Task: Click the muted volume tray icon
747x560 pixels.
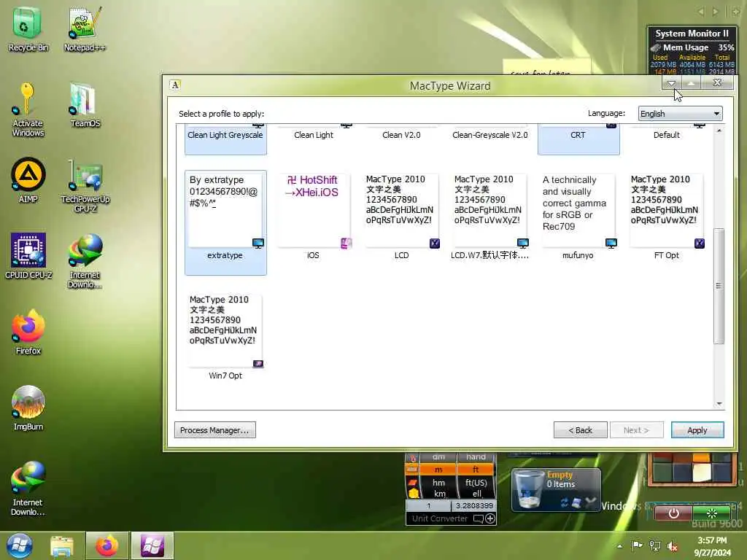Action: (x=673, y=546)
